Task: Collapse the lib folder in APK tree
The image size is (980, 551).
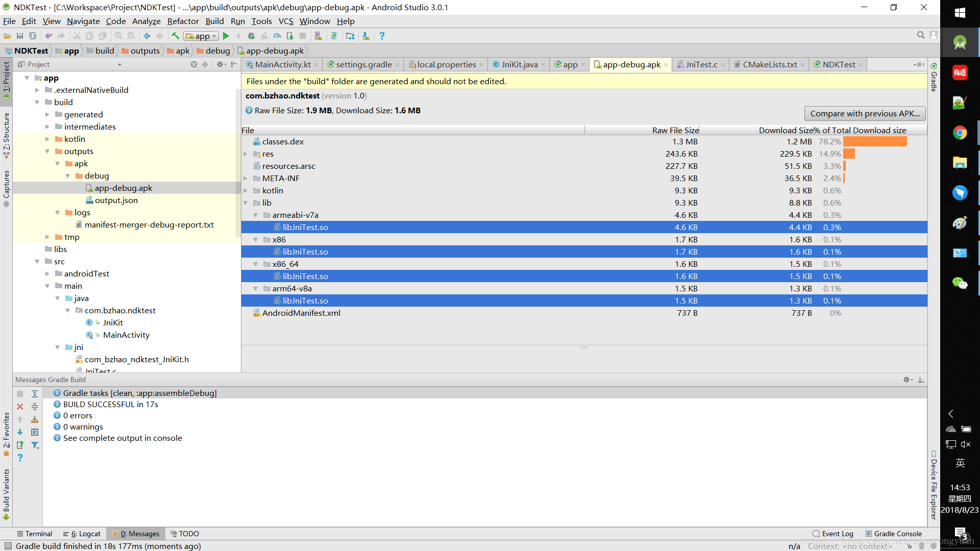Action: 246,203
